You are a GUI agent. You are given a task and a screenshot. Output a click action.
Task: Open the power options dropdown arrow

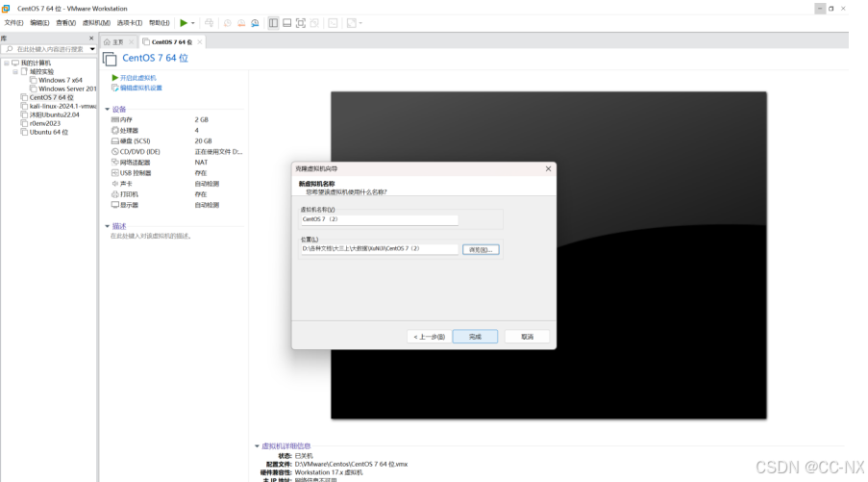192,23
